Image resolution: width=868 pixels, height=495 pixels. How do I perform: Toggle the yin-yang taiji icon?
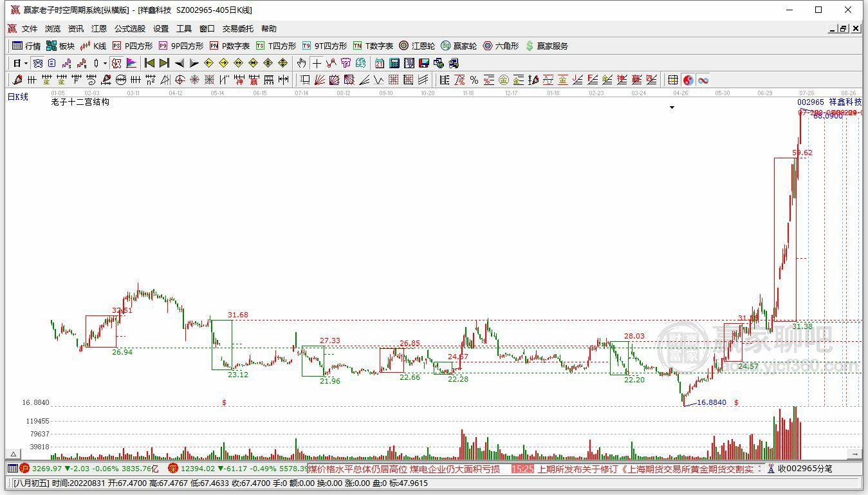pos(688,80)
